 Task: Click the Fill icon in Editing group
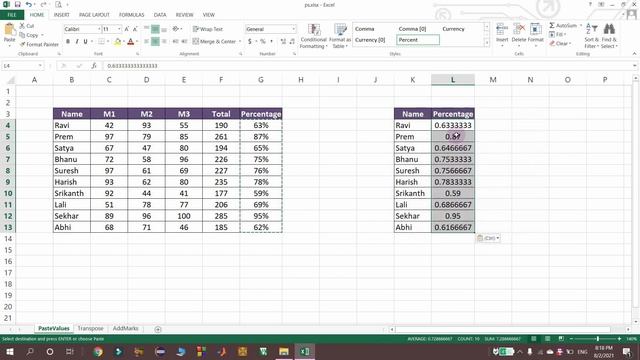pos(552,34)
